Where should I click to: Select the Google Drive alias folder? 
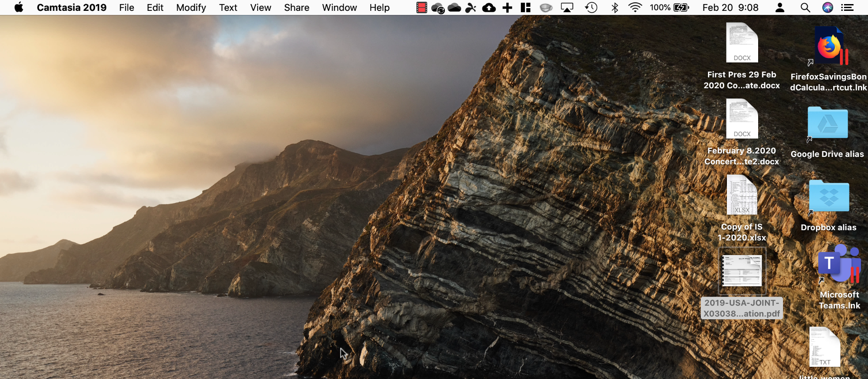pyautogui.click(x=827, y=123)
